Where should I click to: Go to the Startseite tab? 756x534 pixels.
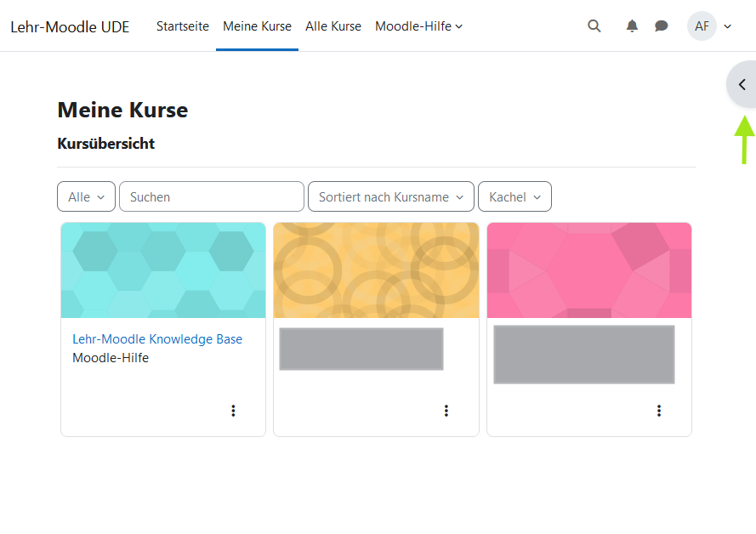point(182,26)
